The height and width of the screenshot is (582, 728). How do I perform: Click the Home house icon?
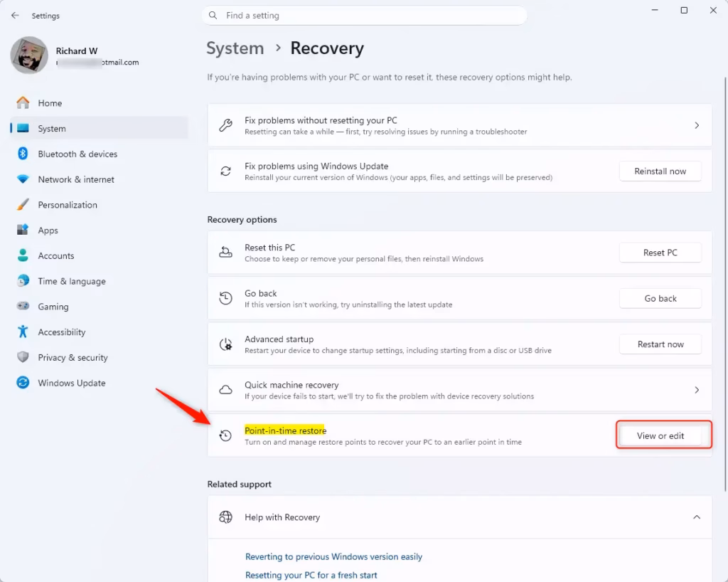click(23, 102)
